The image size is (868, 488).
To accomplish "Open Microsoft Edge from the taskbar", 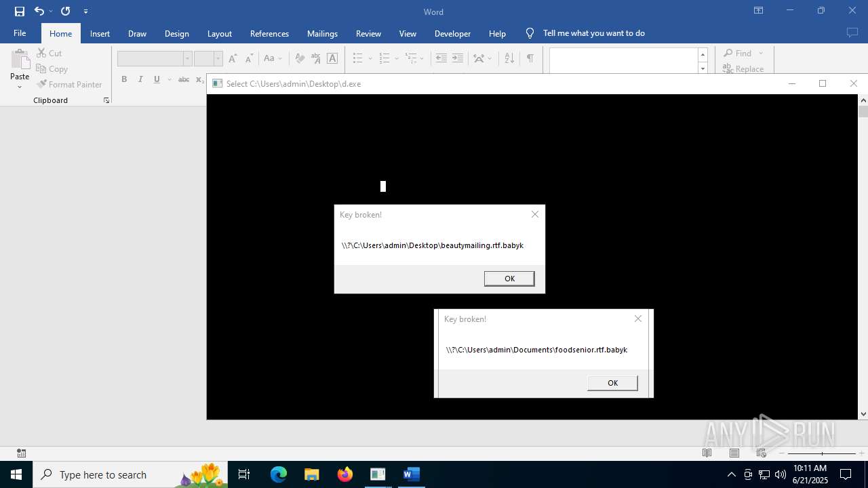I will tap(279, 474).
